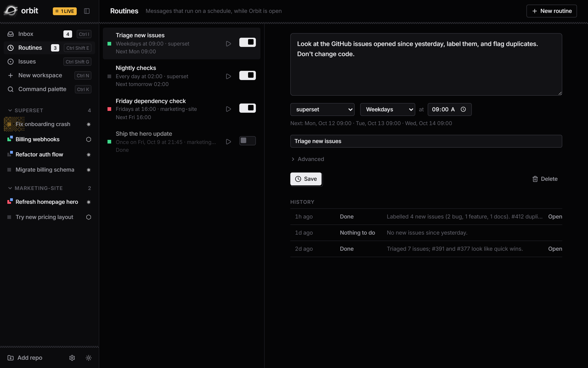Run Nightly checks play icon
Image resolution: width=588 pixels, height=368 pixels.
coord(228,76)
